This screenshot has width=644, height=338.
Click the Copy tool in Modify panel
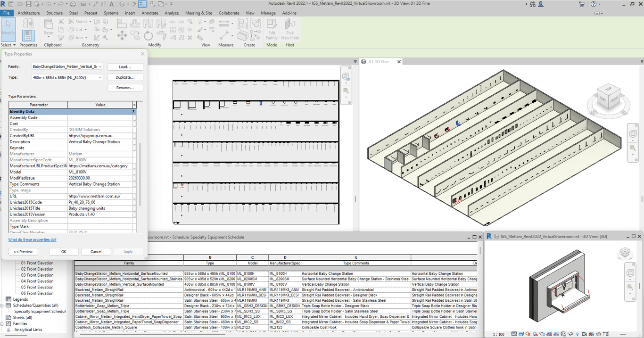coord(135,35)
